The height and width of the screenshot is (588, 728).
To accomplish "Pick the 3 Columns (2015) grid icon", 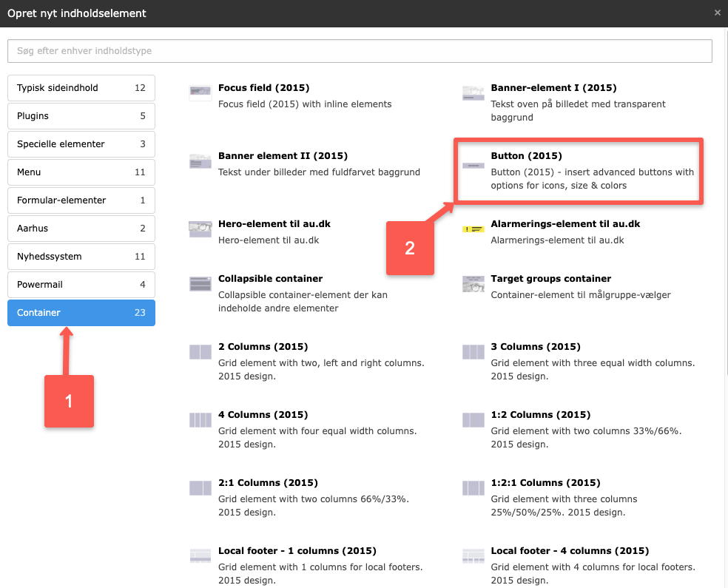I will (x=473, y=352).
